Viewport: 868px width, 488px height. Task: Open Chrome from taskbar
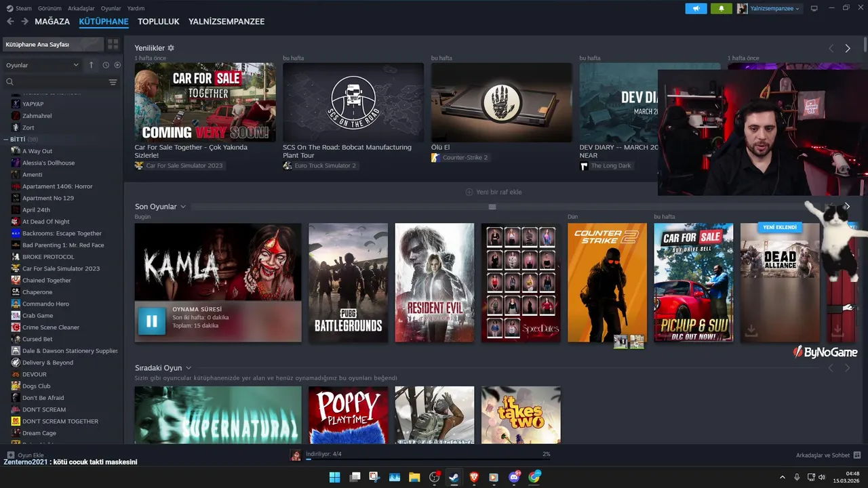point(534,477)
